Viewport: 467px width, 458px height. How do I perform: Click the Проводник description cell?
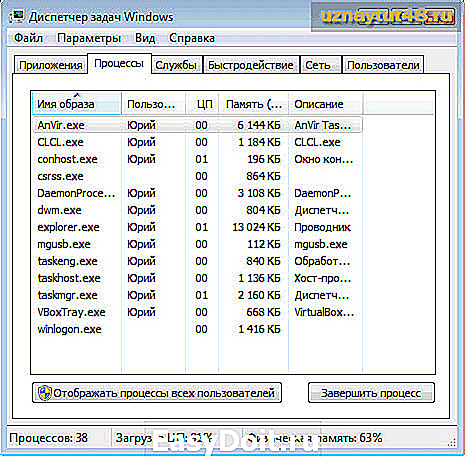tap(322, 227)
